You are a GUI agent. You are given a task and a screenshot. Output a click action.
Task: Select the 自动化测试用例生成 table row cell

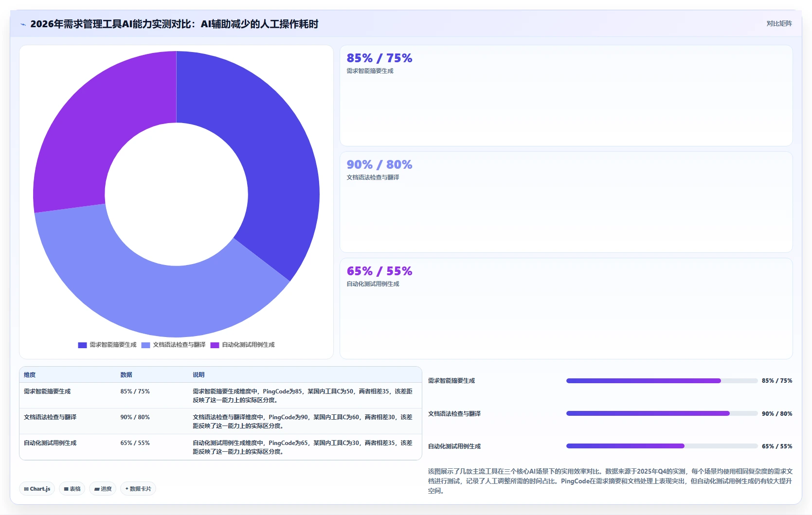pyautogui.click(x=50, y=443)
